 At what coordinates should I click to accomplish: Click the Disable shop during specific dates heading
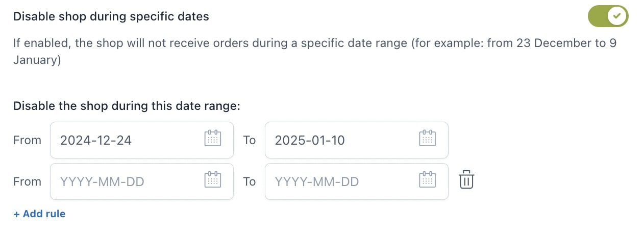(111, 16)
